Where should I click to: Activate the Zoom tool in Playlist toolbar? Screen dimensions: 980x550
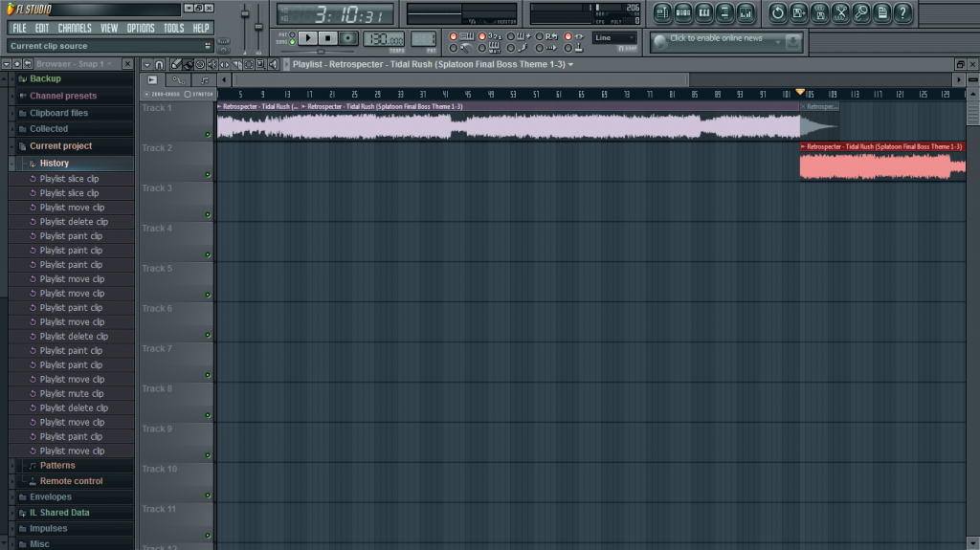[260, 64]
